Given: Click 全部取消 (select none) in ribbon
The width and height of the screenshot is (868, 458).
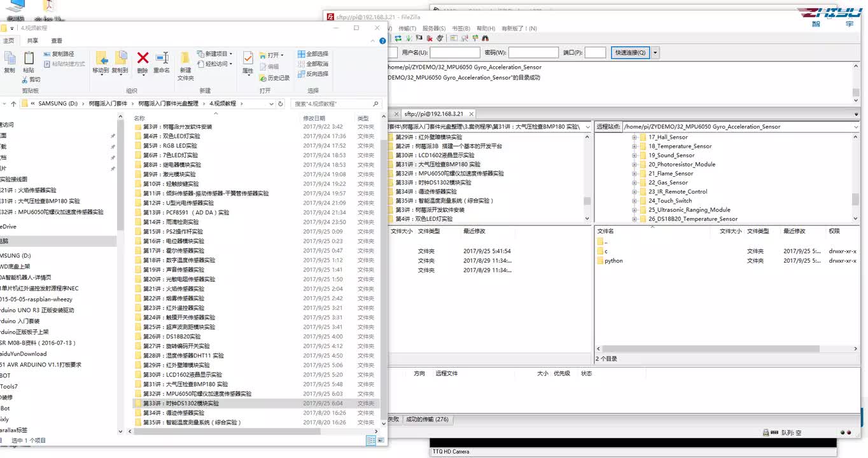Looking at the screenshot, I should [312, 64].
